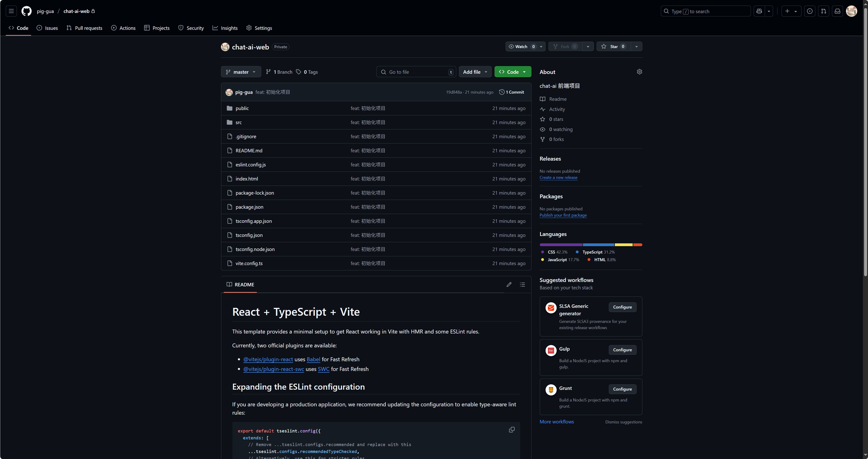Switch to the Issues tab

click(47, 28)
